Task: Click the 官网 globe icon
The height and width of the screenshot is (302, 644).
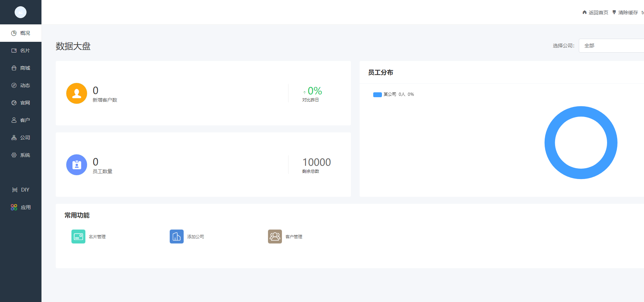Action: 14,103
